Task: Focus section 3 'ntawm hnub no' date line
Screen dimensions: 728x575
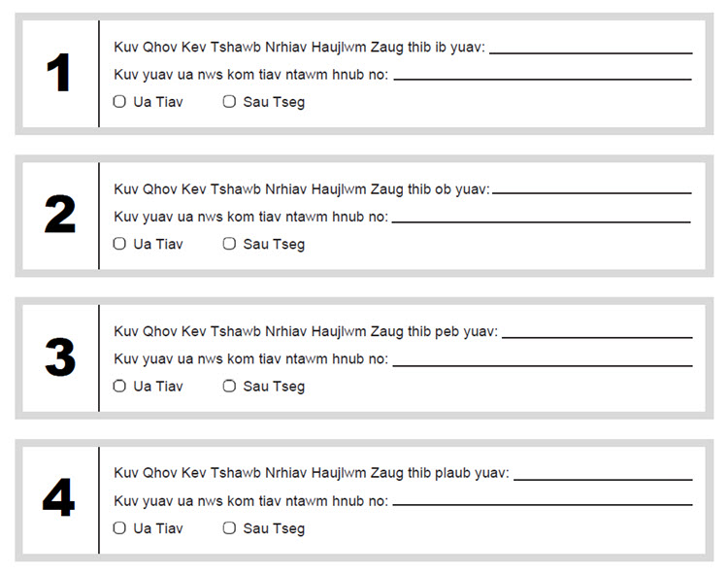Action: [542, 360]
